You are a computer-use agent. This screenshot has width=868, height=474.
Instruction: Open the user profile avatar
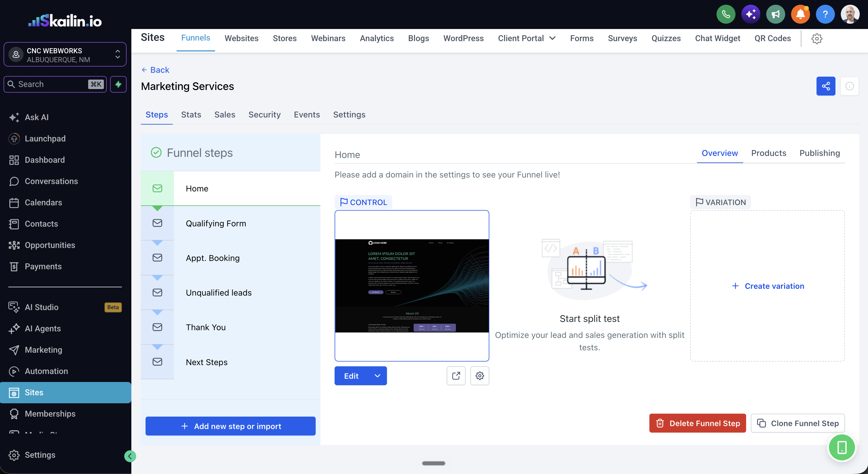tap(850, 14)
